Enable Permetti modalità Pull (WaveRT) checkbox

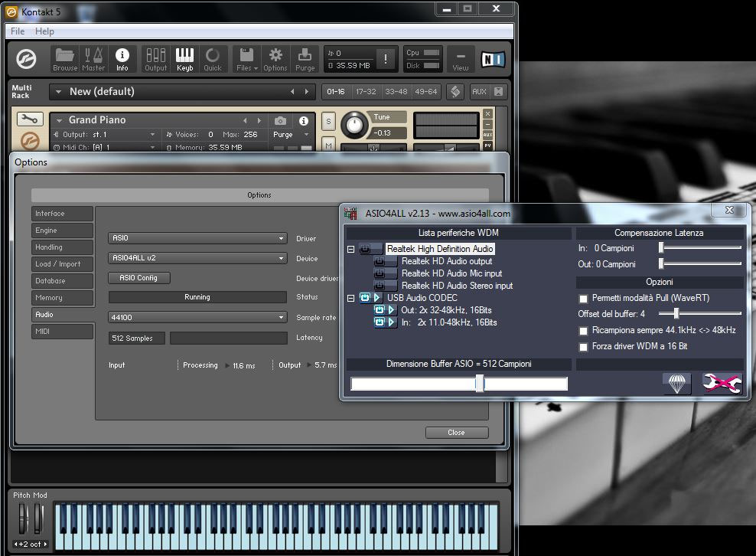584,298
